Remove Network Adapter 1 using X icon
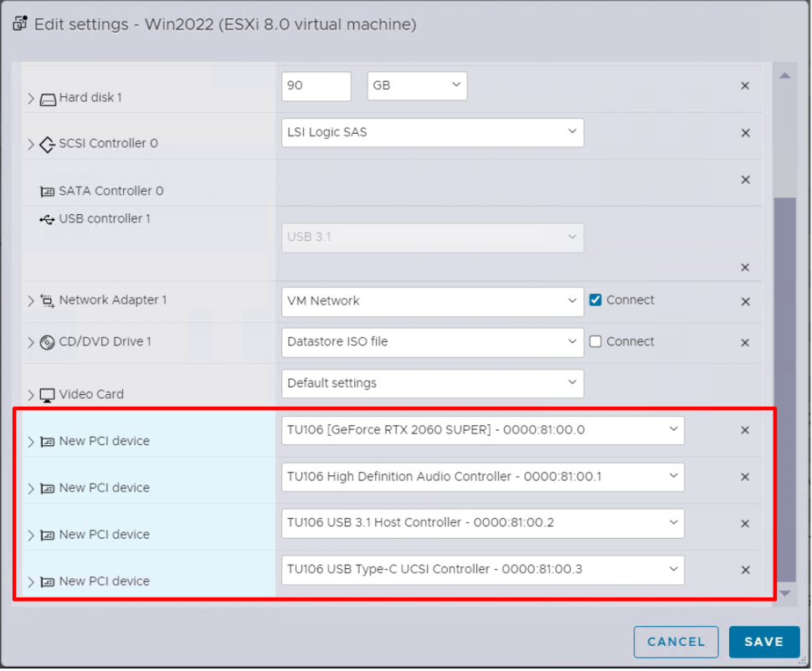The image size is (812, 671). pos(744,301)
